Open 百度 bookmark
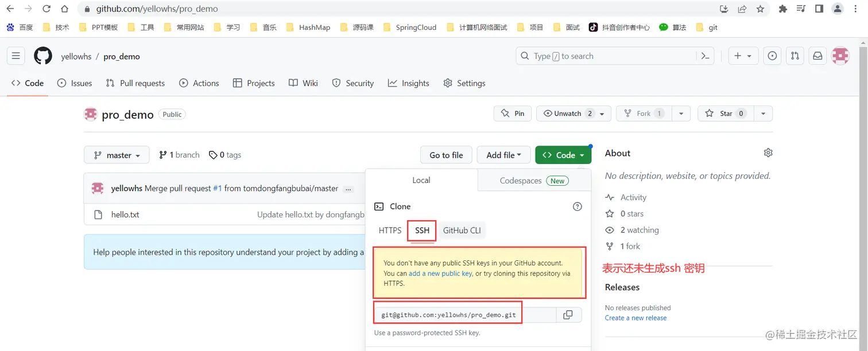Viewport: 868px width, 351px height. click(x=20, y=27)
